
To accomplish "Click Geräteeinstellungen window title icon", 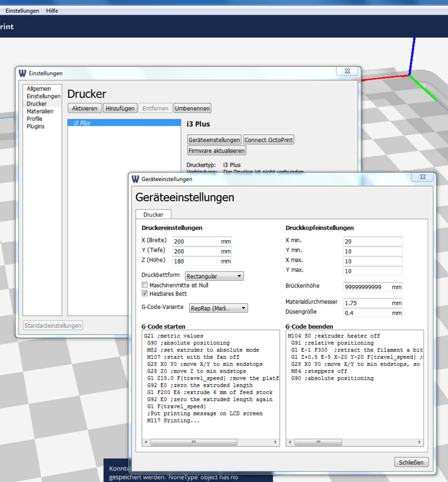I will (x=135, y=179).
